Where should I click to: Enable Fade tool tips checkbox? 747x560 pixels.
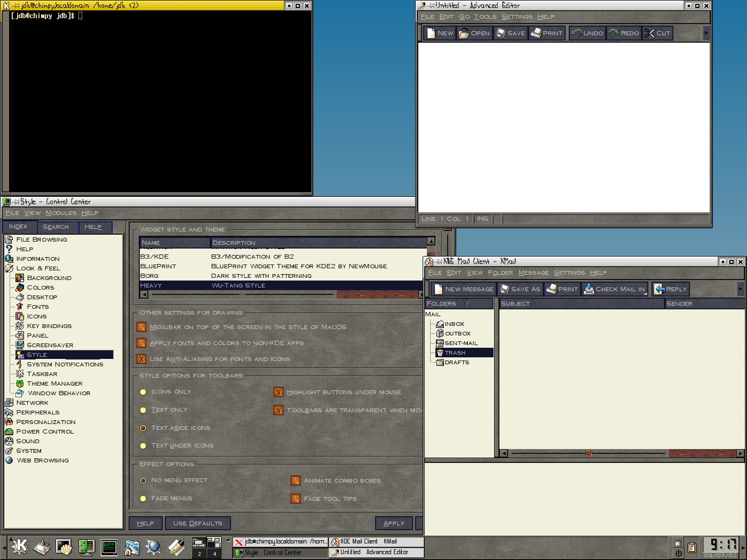296,499
